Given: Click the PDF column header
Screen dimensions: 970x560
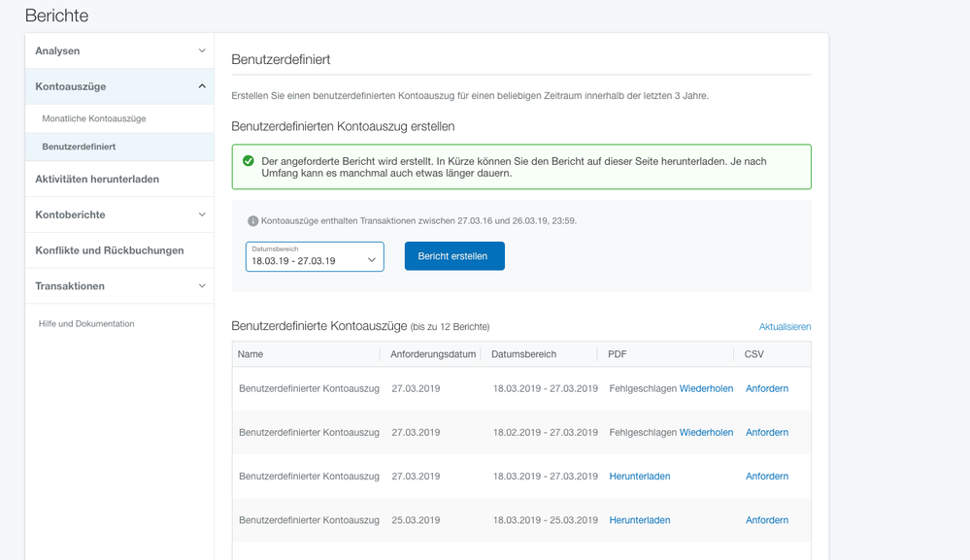Looking at the screenshot, I should (618, 354).
